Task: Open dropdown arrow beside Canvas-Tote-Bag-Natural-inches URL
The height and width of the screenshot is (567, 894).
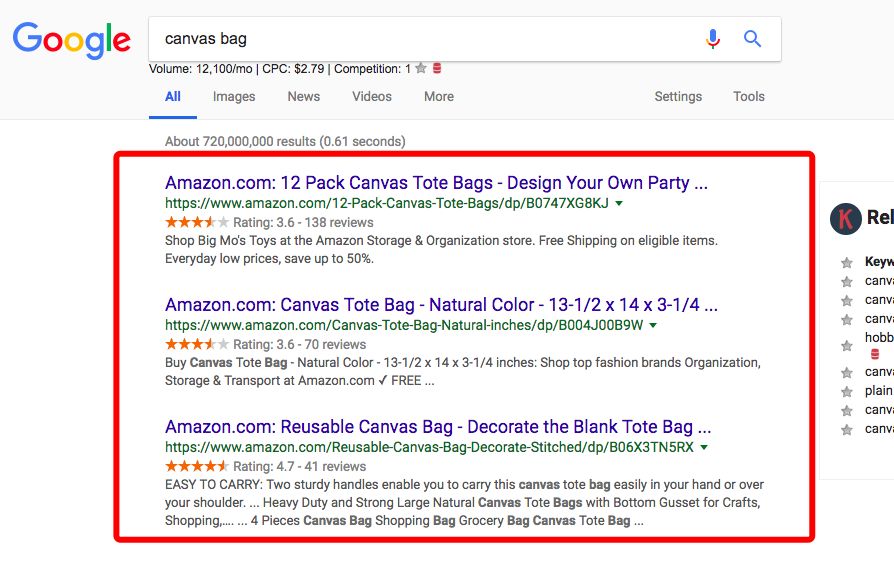Action: (x=653, y=325)
